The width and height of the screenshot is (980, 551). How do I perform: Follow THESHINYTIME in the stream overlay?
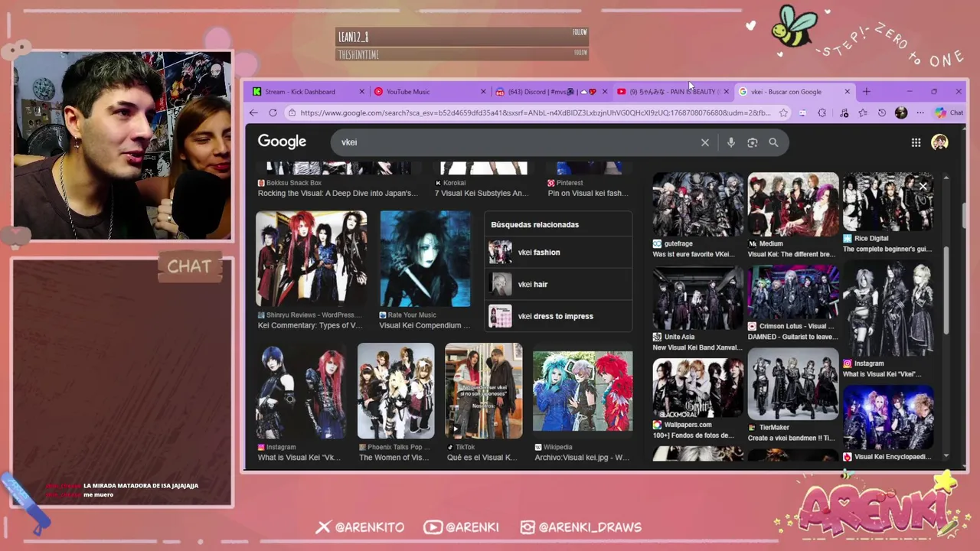pos(580,53)
